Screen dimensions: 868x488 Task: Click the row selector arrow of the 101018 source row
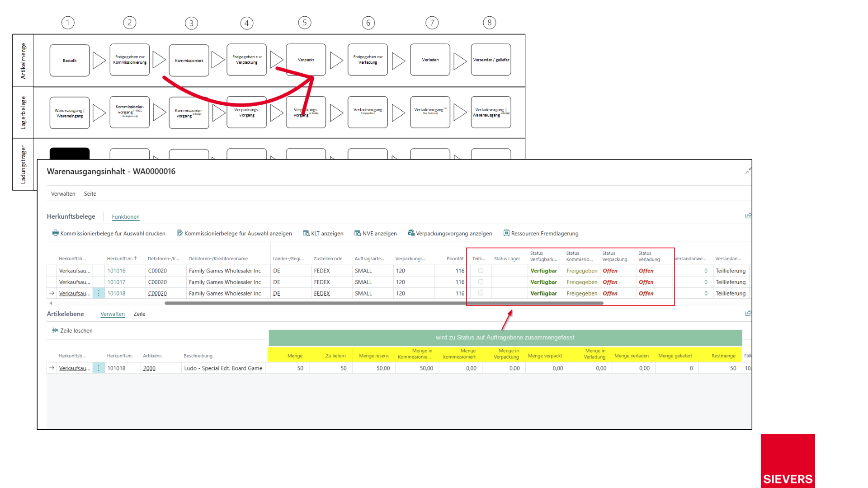pos(52,293)
